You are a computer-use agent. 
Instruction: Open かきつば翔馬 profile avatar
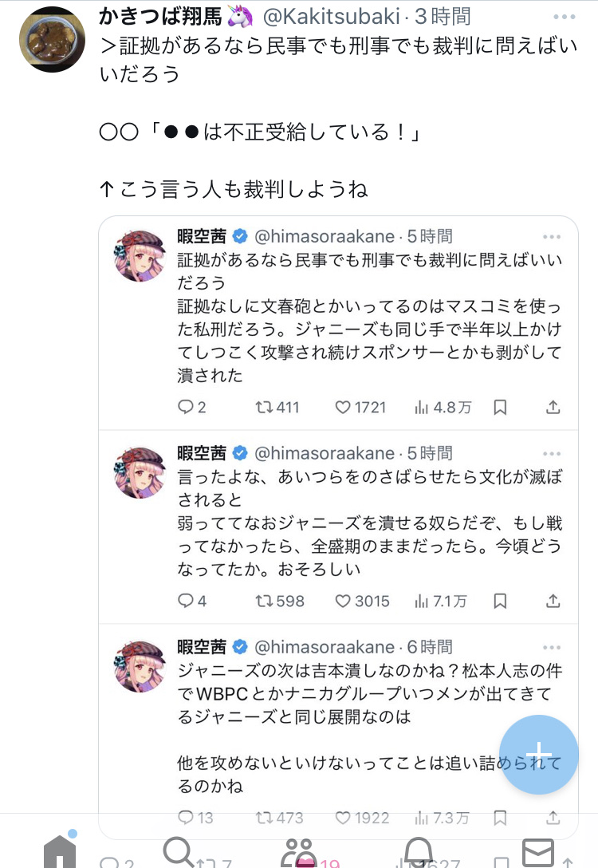(52, 38)
